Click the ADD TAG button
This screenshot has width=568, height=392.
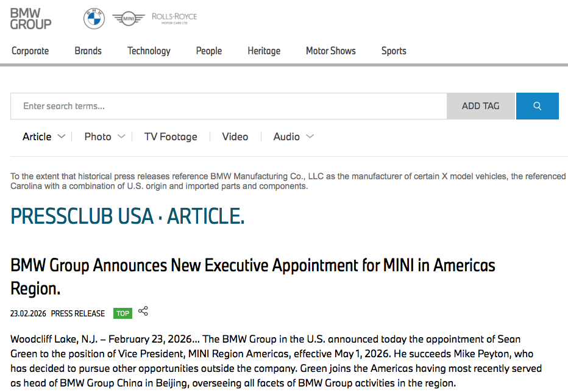(481, 106)
